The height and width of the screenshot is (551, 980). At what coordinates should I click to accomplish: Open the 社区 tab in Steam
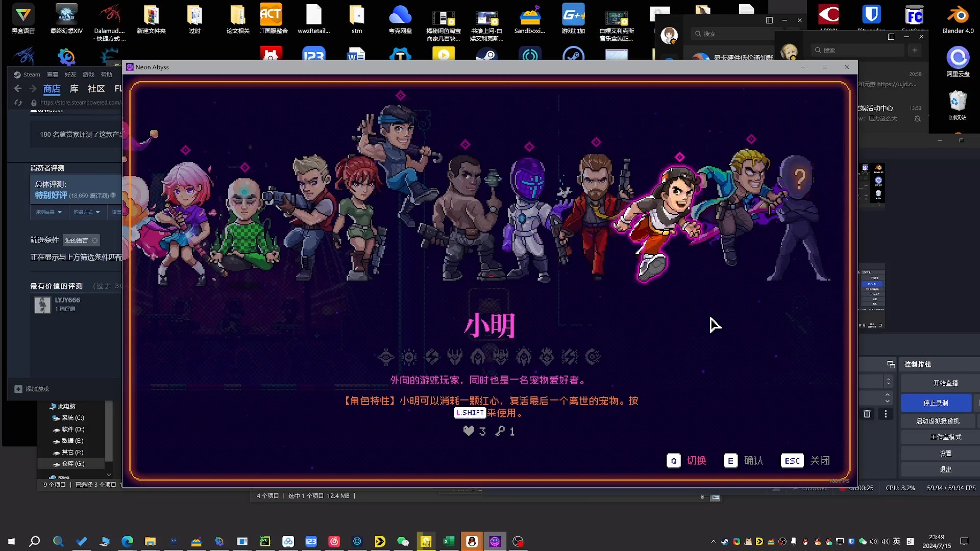[x=96, y=89]
